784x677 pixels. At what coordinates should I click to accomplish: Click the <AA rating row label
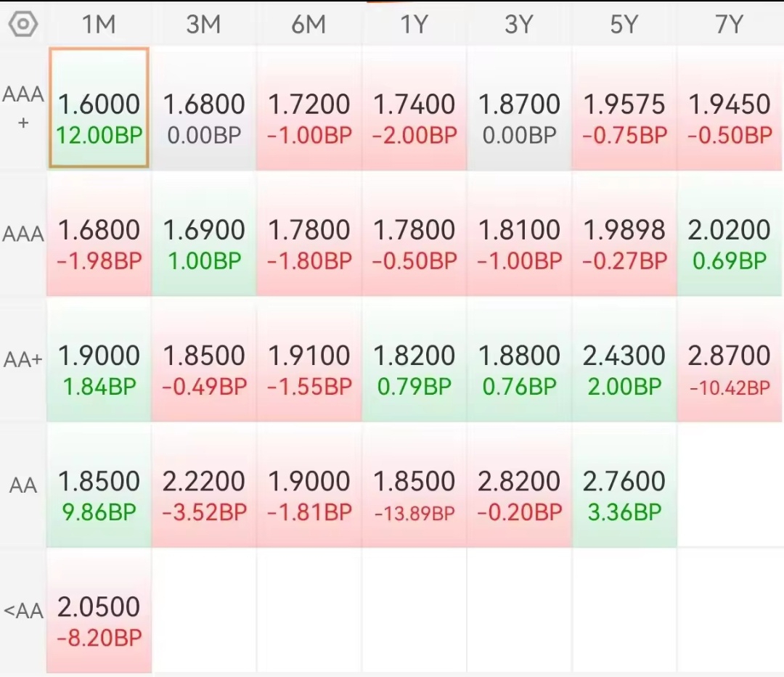click(x=23, y=611)
